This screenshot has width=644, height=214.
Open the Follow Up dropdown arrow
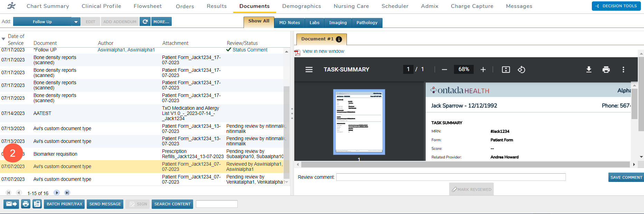76,22
